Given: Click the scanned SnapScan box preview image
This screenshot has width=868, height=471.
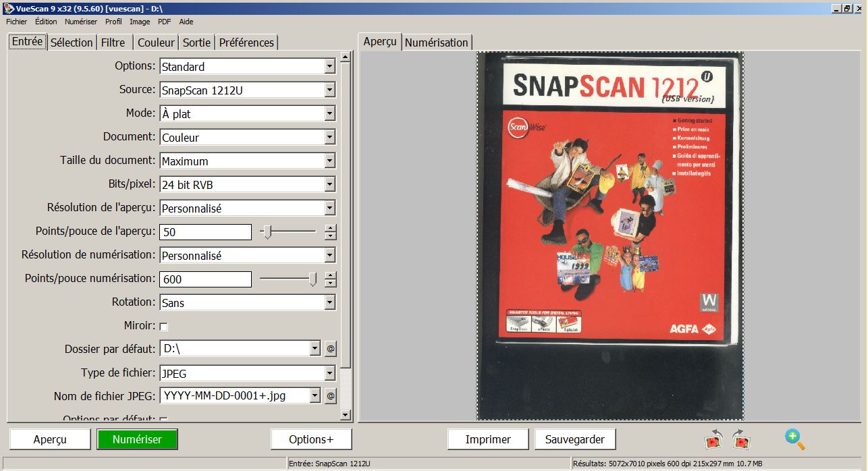Looking at the screenshot, I should (610, 235).
